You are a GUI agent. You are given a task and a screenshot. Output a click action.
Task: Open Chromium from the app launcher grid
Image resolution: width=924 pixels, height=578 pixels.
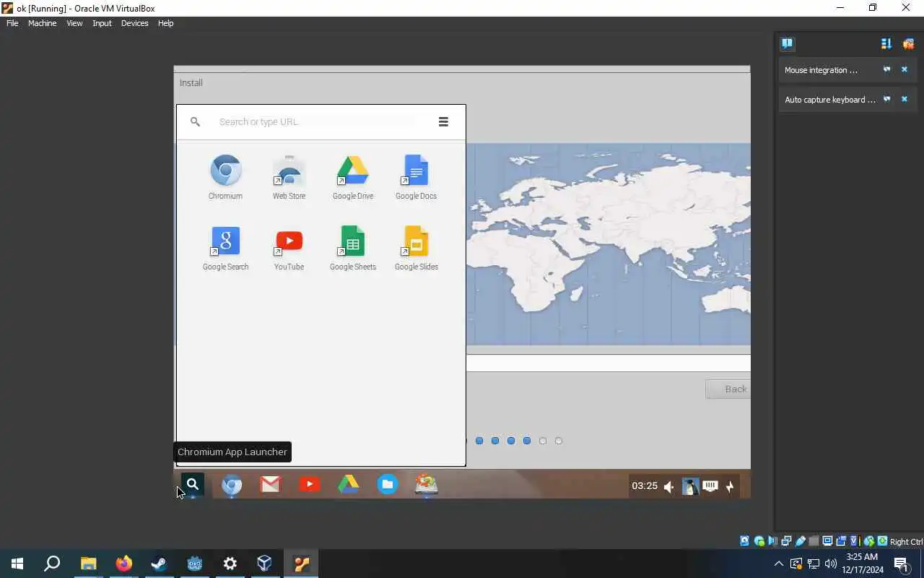[x=225, y=177]
